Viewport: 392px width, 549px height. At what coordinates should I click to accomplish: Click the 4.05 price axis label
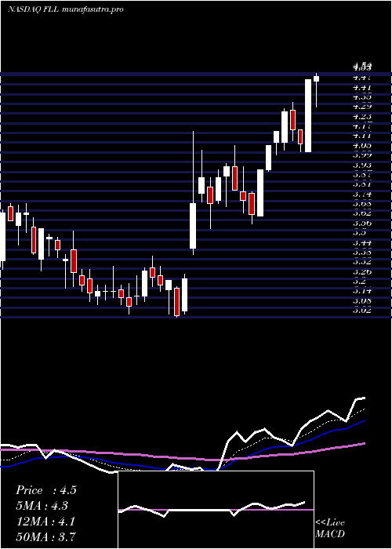[362, 145]
